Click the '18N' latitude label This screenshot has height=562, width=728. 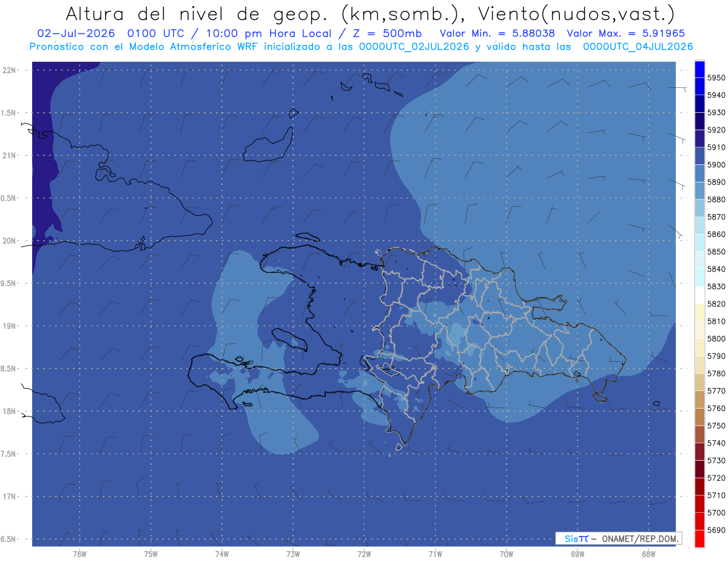10,412
